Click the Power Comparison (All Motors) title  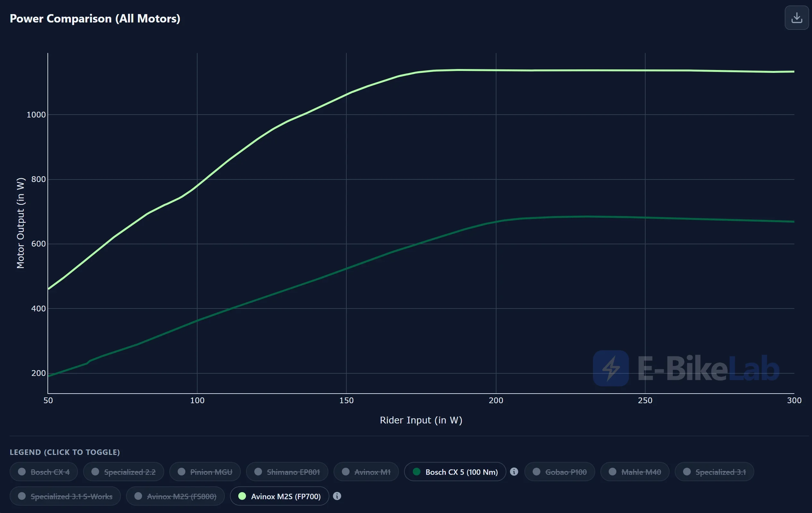(95, 19)
